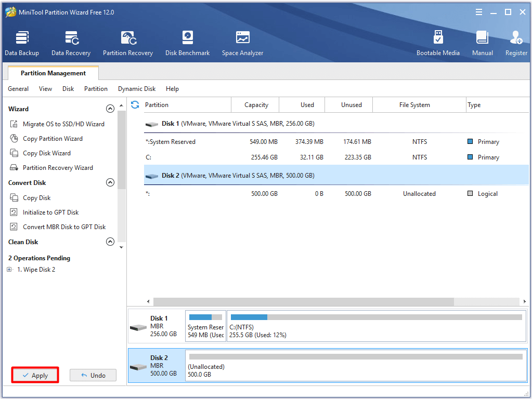This screenshot has height=399, width=532.
Task: Click blue Primary swatch on System Reserved row
Action: (470, 141)
